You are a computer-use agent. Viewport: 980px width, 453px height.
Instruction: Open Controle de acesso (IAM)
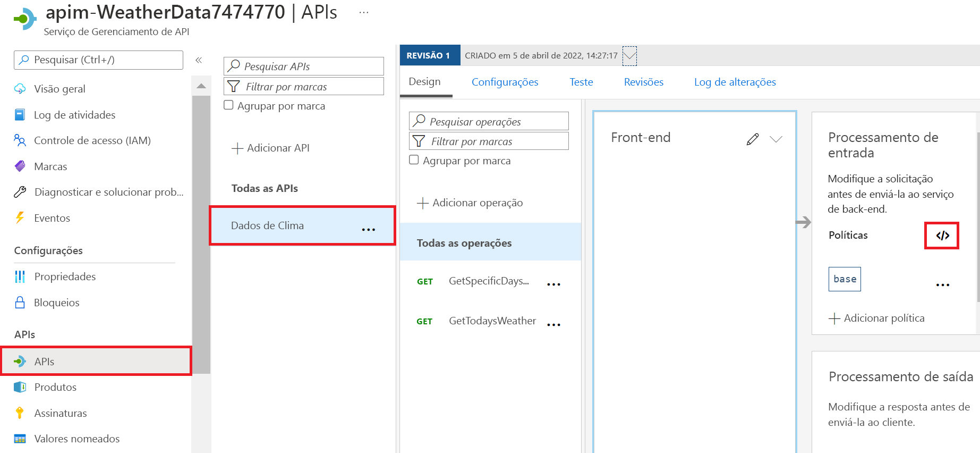[92, 140]
